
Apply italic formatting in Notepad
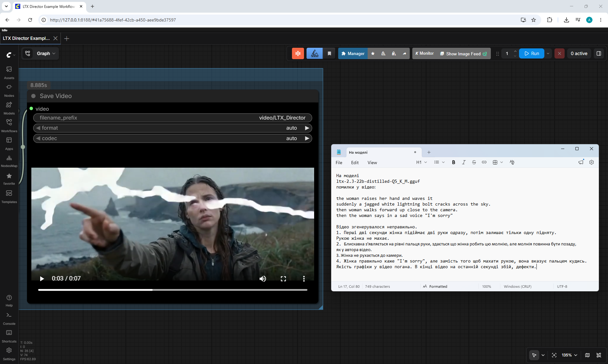pos(464,162)
